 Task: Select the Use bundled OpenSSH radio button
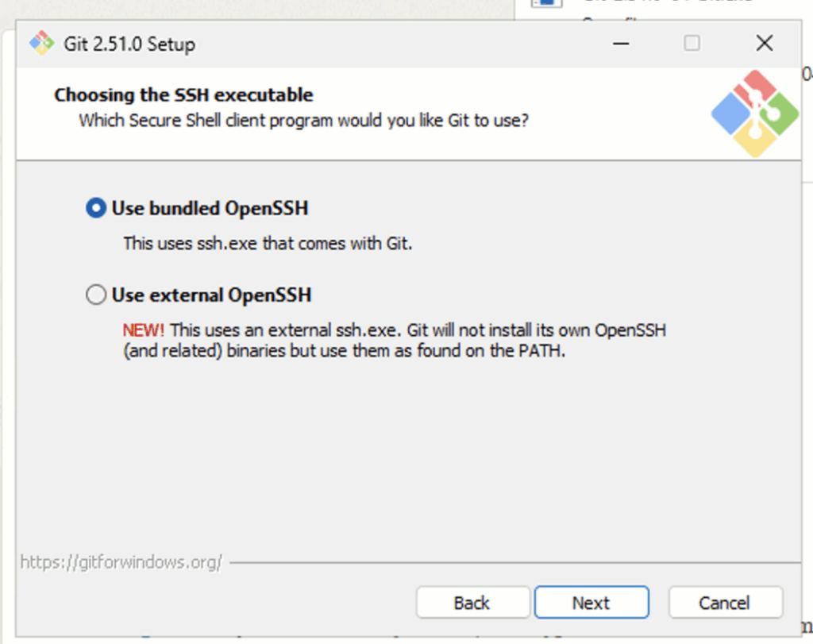[x=95, y=209]
